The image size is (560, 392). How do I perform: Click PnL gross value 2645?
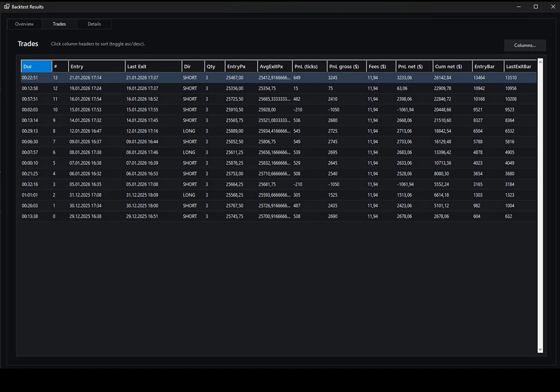coord(333,163)
